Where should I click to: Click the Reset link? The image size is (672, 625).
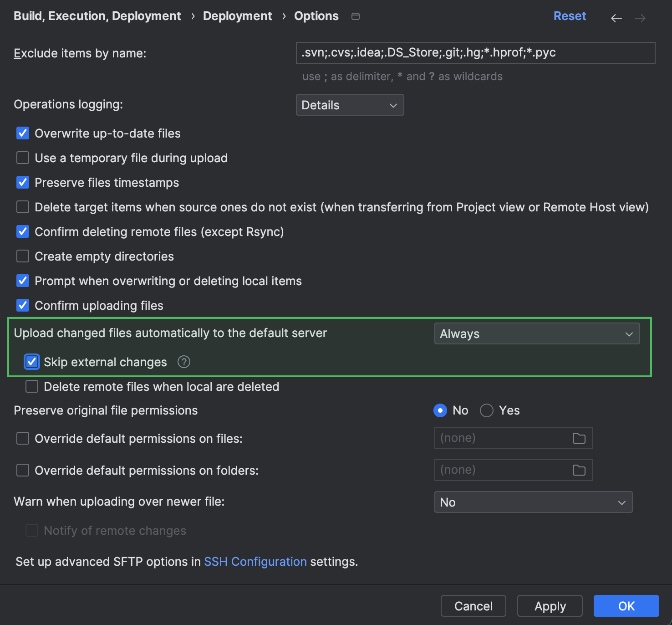(570, 15)
